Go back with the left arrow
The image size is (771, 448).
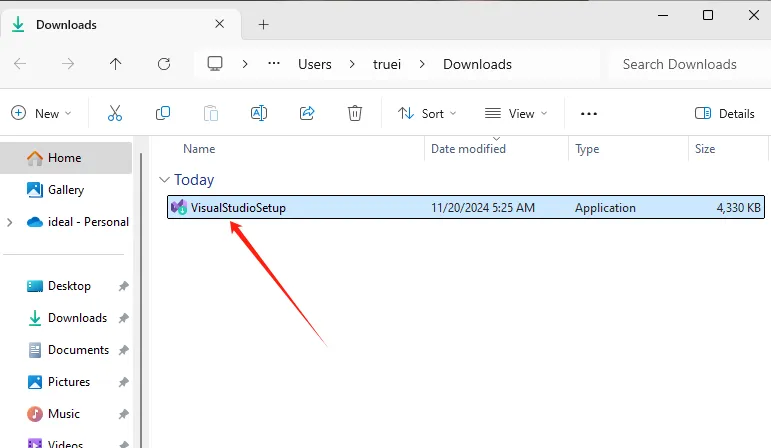point(20,64)
